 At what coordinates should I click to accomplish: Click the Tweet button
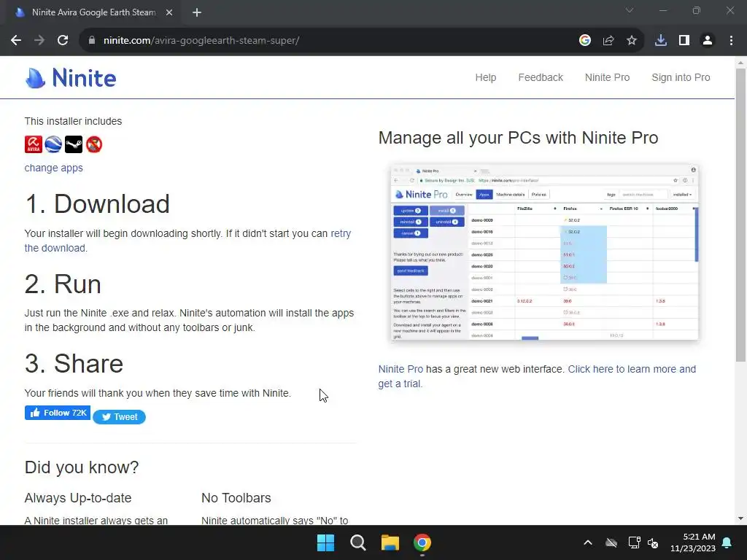click(x=119, y=417)
